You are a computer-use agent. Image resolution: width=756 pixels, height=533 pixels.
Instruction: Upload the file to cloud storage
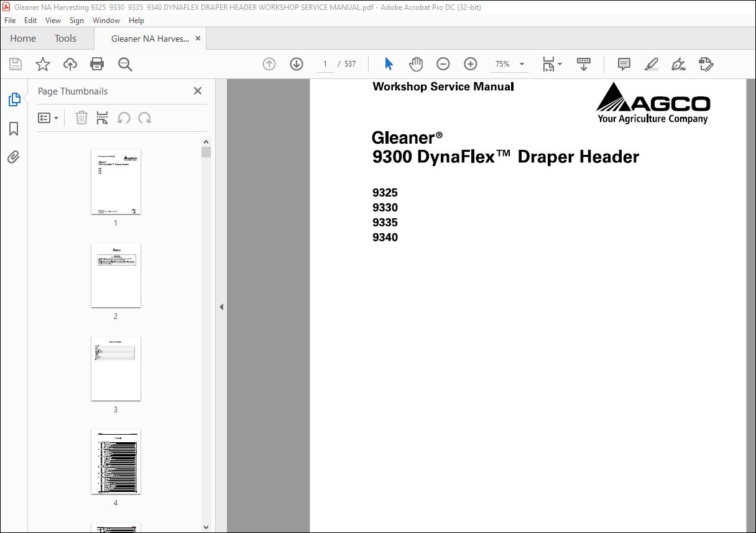point(70,64)
